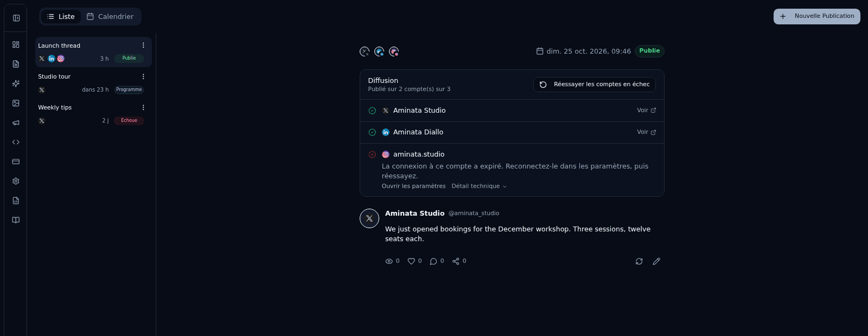Image resolution: width=868 pixels, height=336 pixels.
Task: Click the green Publie badge in post header
Action: point(649,51)
